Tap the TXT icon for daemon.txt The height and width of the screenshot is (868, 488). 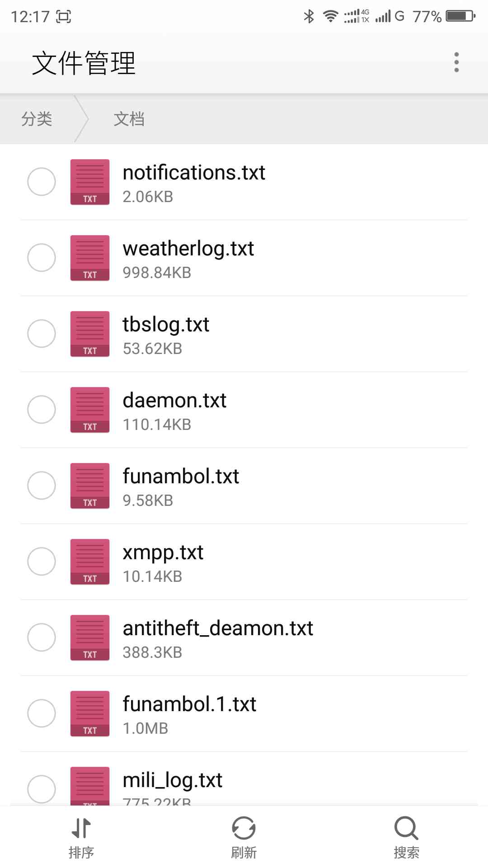[x=90, y=410]
